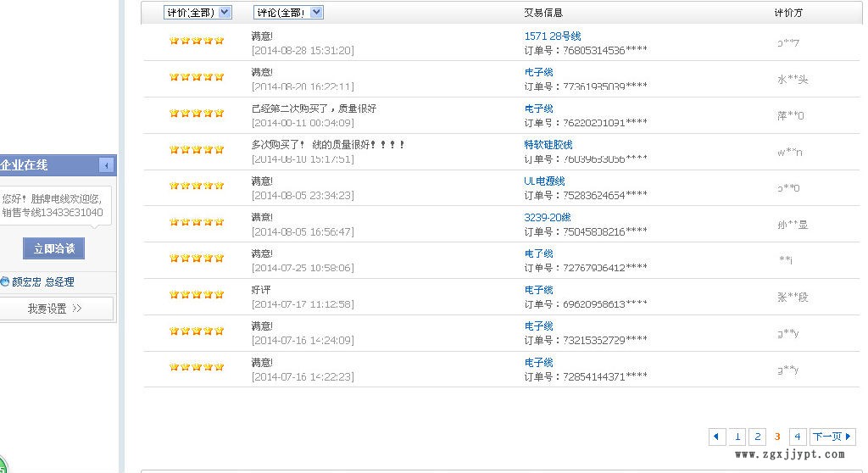Click the green round icon at bottom-left corner
This screenshot has height=473, width=868.
pyautogui.click(x=3, y=465)
